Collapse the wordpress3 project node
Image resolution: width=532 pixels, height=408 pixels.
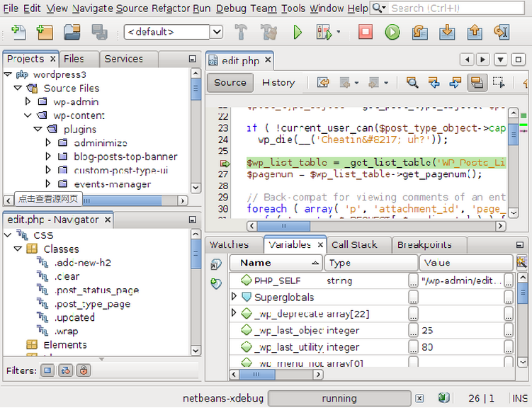pyautogui.click(x=8, y=74)
